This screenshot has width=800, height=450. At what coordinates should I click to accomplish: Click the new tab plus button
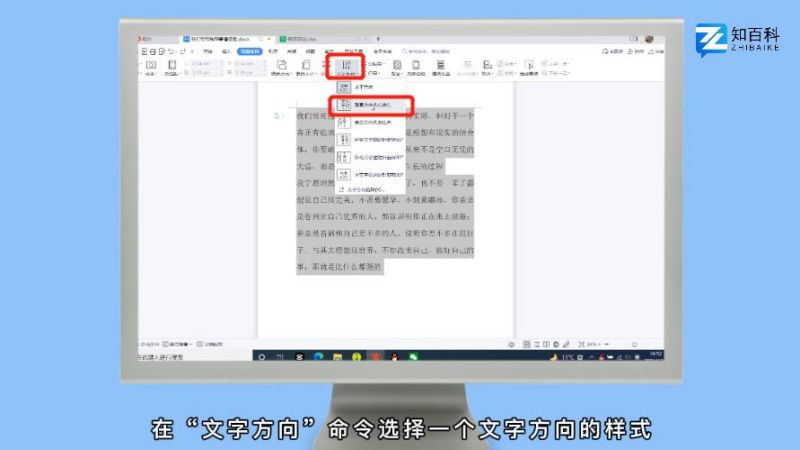coord(378,38)
